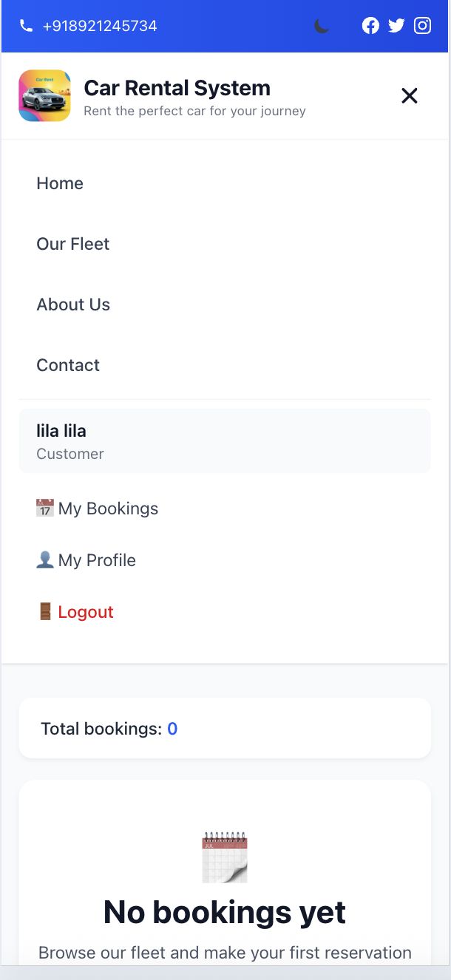Select the lila lila user card

pyautogui.click(x=225, y=441)
